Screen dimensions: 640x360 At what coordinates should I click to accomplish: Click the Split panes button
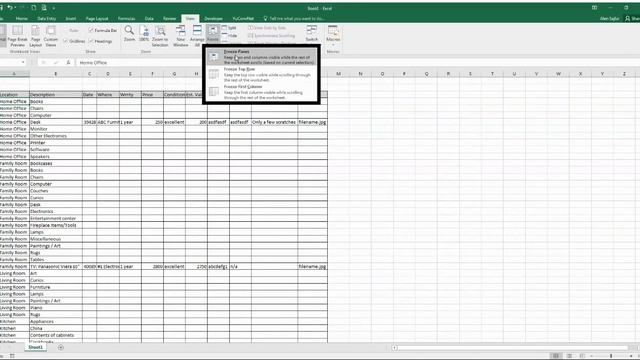click(230, 28)
